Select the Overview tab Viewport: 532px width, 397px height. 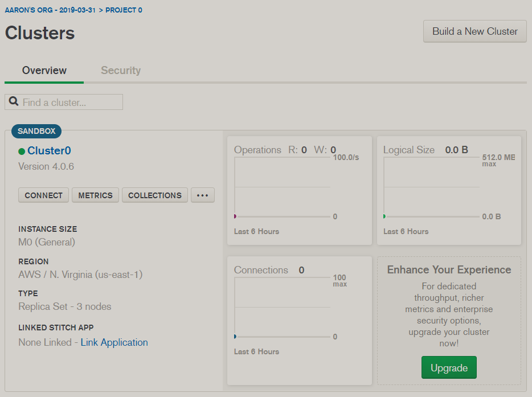coord(44,71)
